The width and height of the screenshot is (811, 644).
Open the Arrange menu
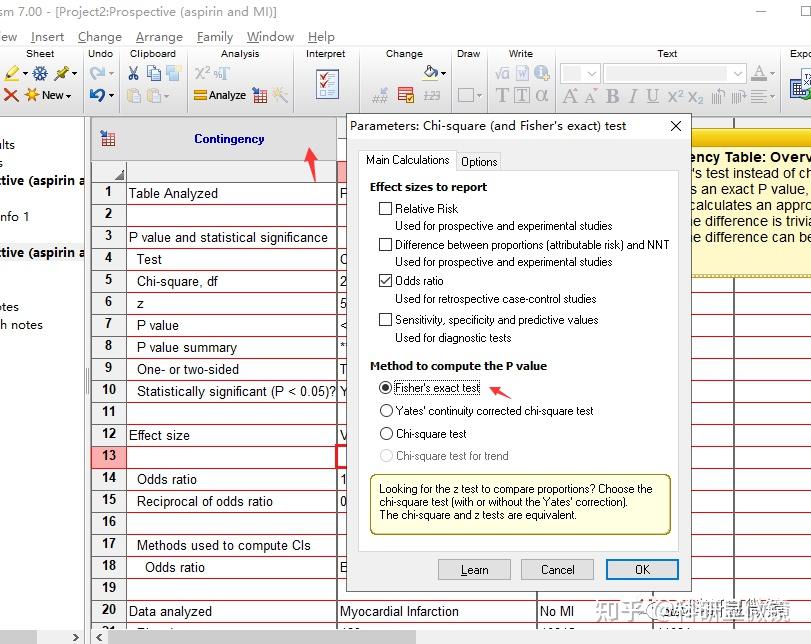(x=159, y=37)
